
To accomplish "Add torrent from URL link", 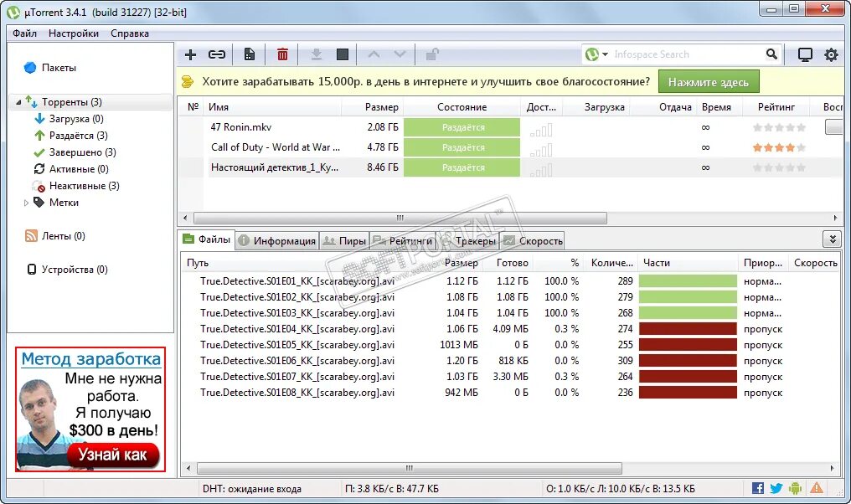I will click(x=216, y=54).
